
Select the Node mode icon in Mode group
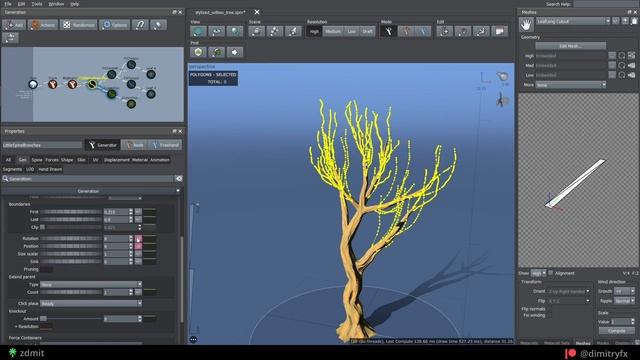click(407, 31)
